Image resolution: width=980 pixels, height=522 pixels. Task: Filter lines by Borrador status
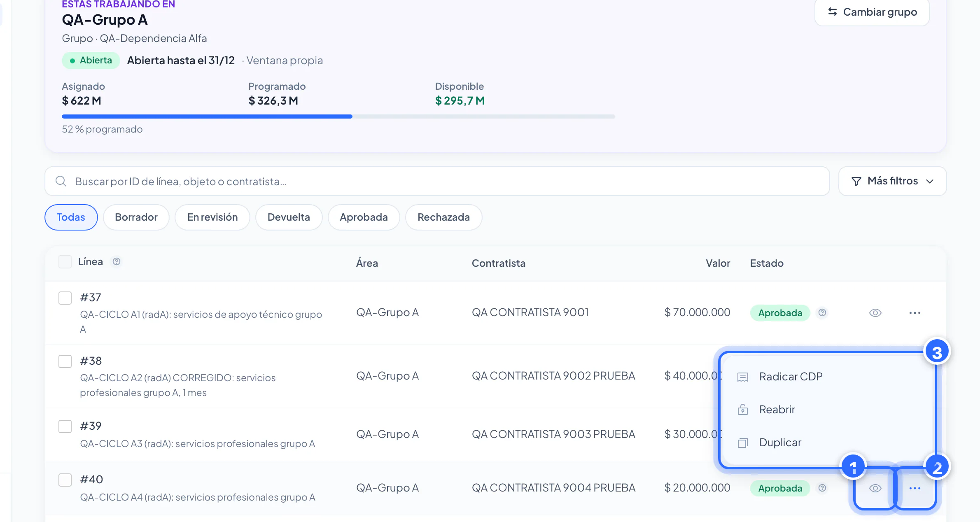(136, 217)
